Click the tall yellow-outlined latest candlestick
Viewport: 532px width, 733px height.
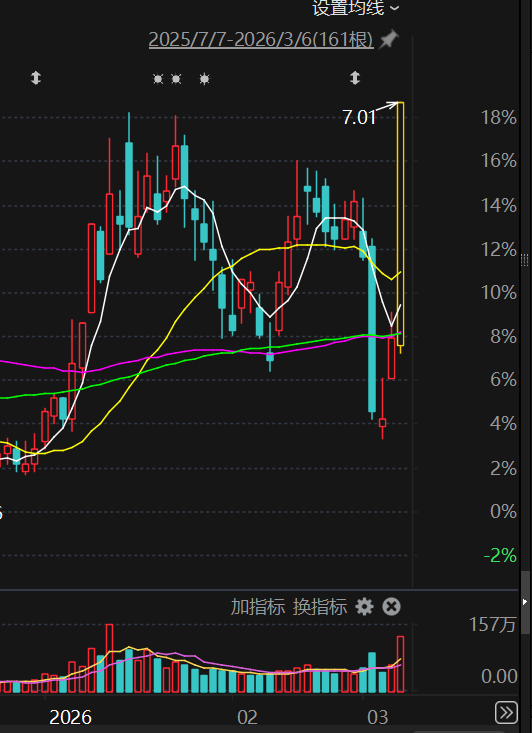(401, 224)
